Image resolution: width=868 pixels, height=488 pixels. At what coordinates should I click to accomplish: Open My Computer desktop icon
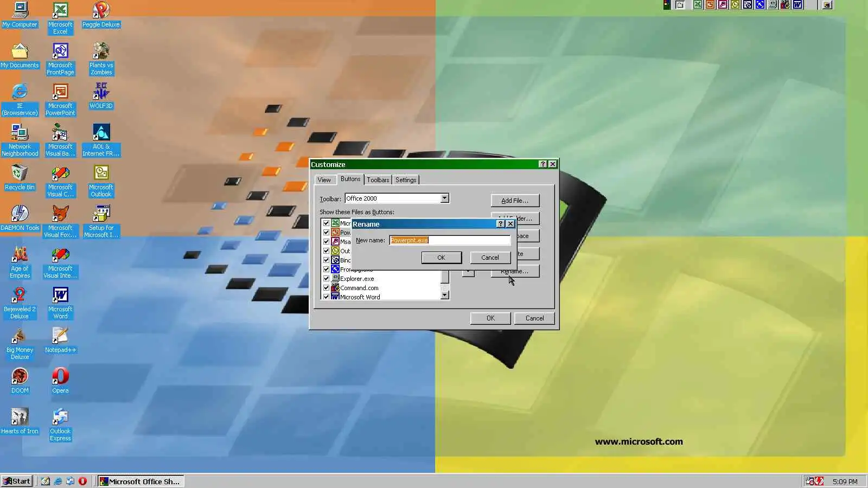pos(20,15)
